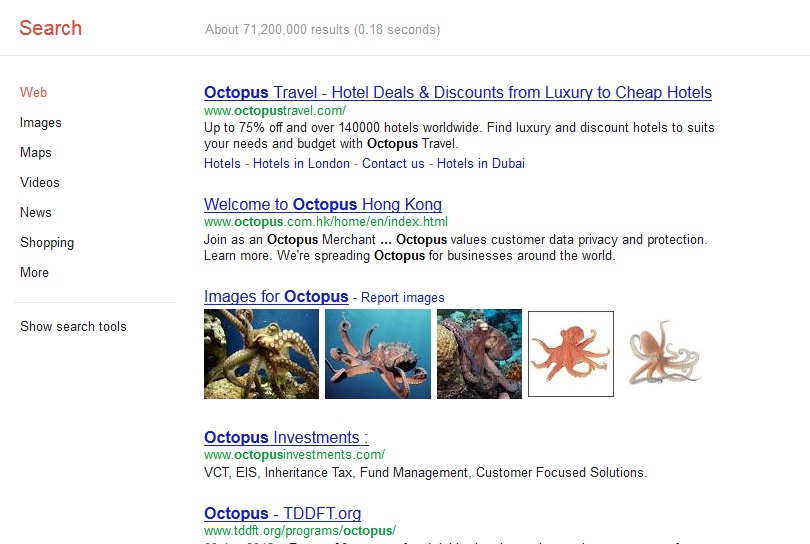Switch to News search category

(x=36, y=212)
